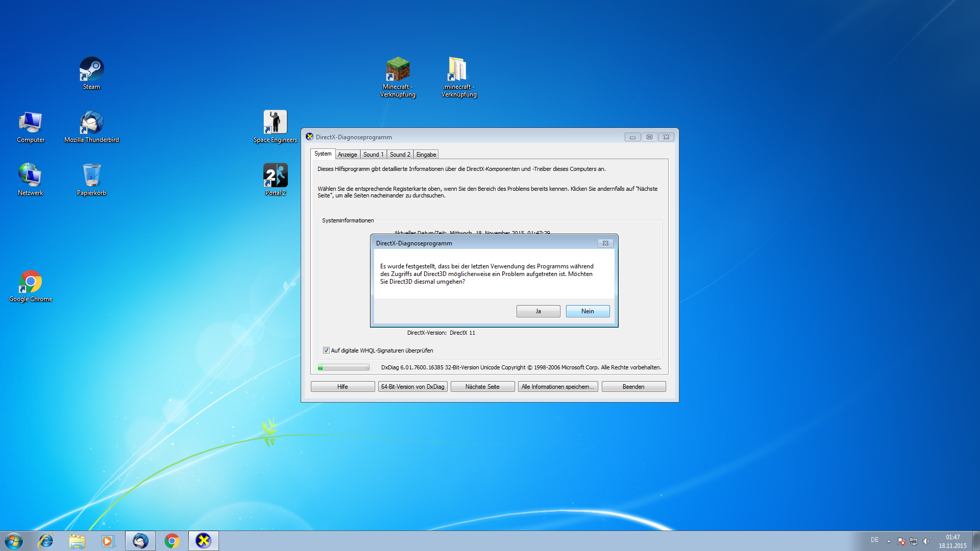
Task: Open the Sound 2 tab
Action: [x=400, y=155]
